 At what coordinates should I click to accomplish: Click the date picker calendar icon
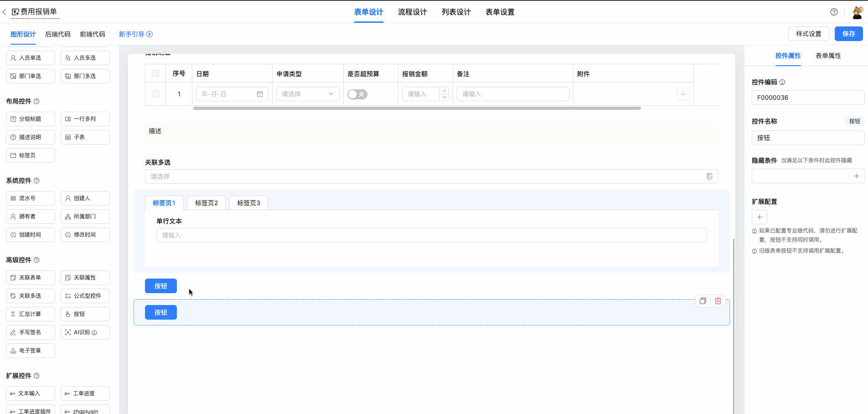(260, 94)
